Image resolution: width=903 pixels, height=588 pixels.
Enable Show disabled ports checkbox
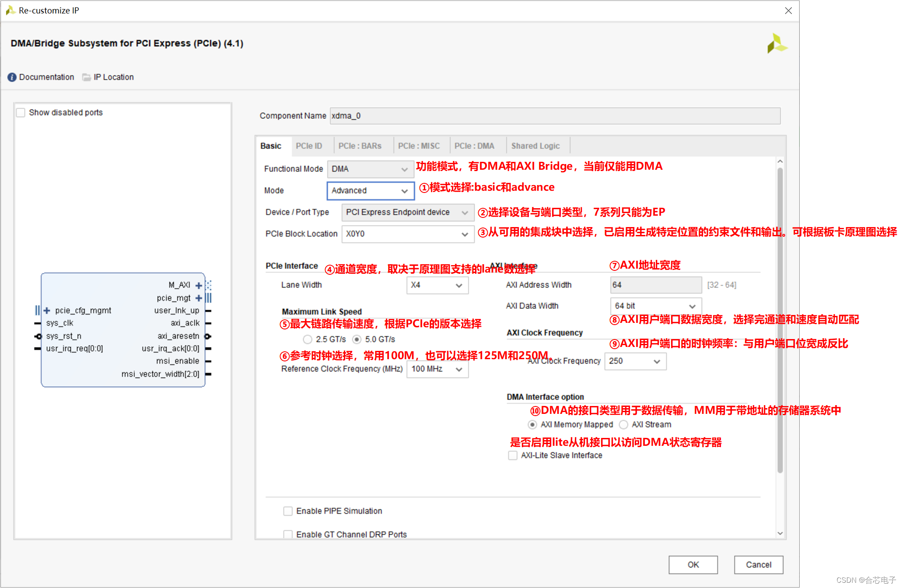(21, 113)
